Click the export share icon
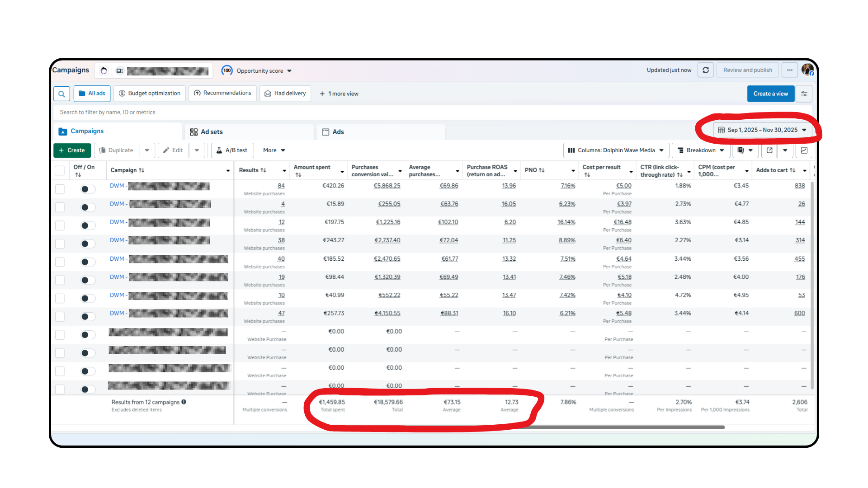This screenshot has width=868, height=488. tap(769, 150)
